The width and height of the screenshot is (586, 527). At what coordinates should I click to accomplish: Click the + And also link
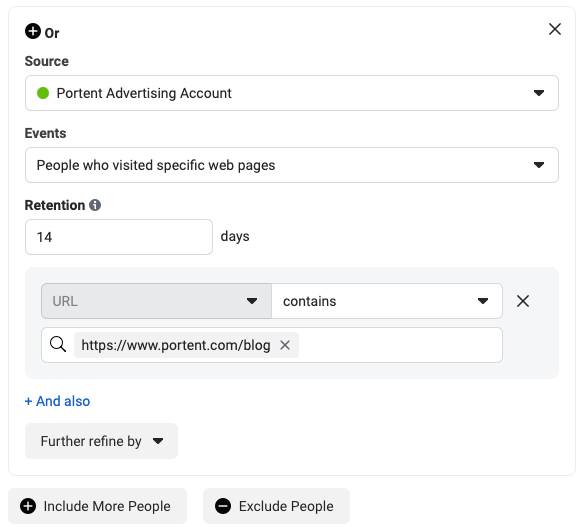[x=58, y=401]
